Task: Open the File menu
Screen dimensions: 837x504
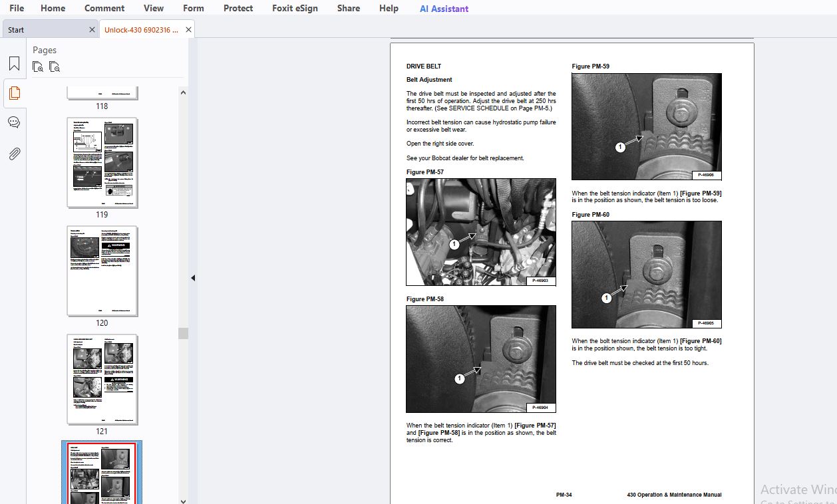Action: [17, 8]
